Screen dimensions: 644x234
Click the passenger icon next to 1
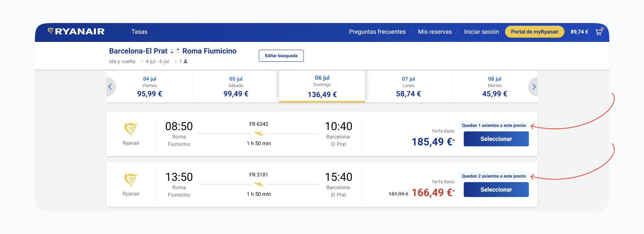coord(186,61)
